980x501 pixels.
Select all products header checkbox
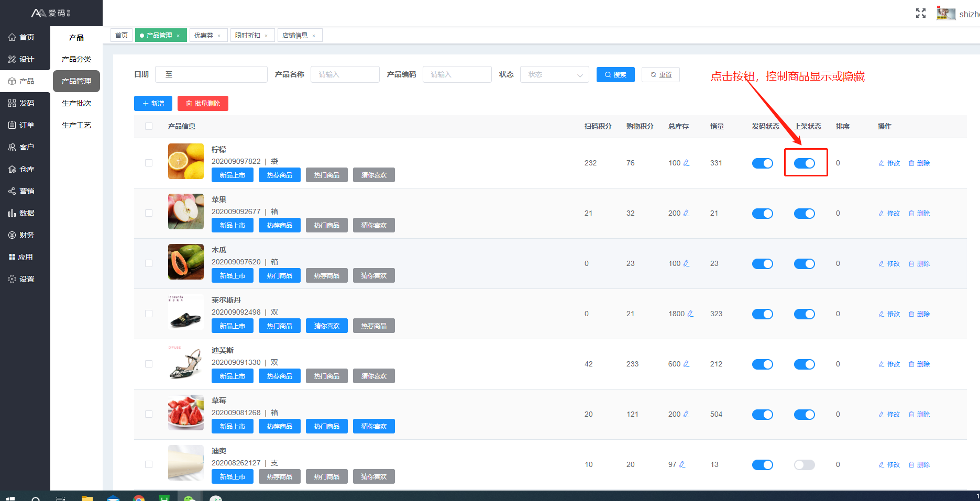[x=149, y=126]
